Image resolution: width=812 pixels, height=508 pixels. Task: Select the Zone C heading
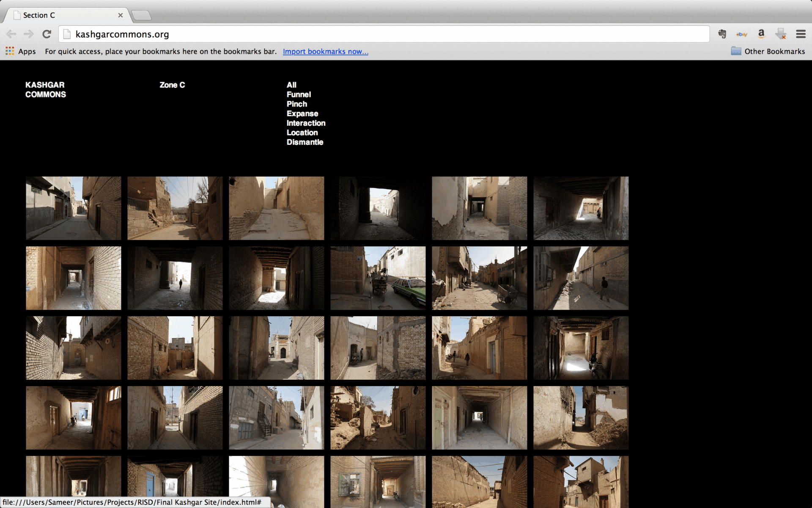coord(172,85)
